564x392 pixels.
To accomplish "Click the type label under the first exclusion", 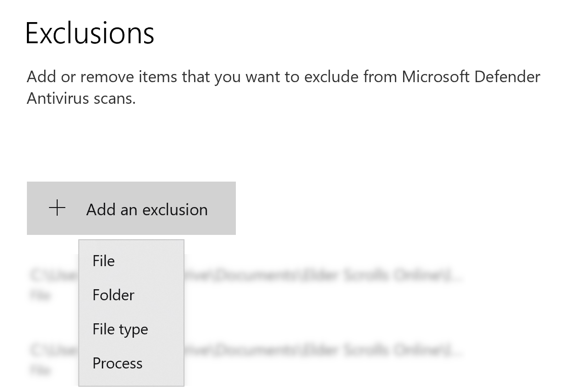I will coord(40,296).
